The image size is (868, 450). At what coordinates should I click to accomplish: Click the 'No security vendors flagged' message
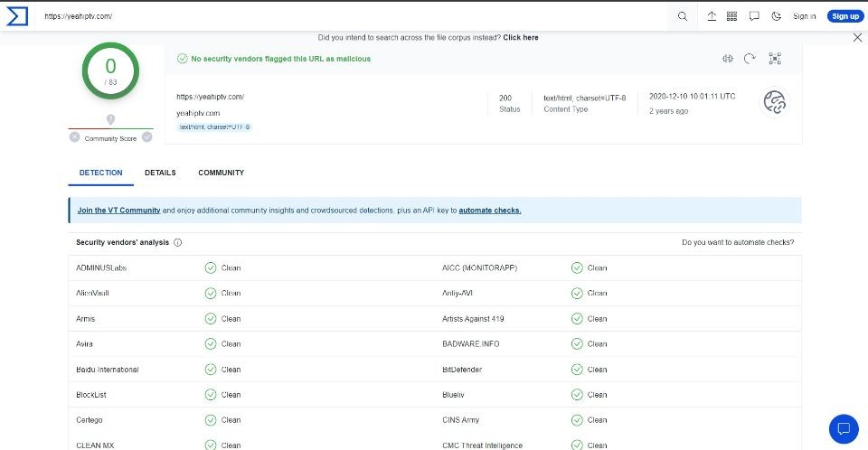pos(280,59)
